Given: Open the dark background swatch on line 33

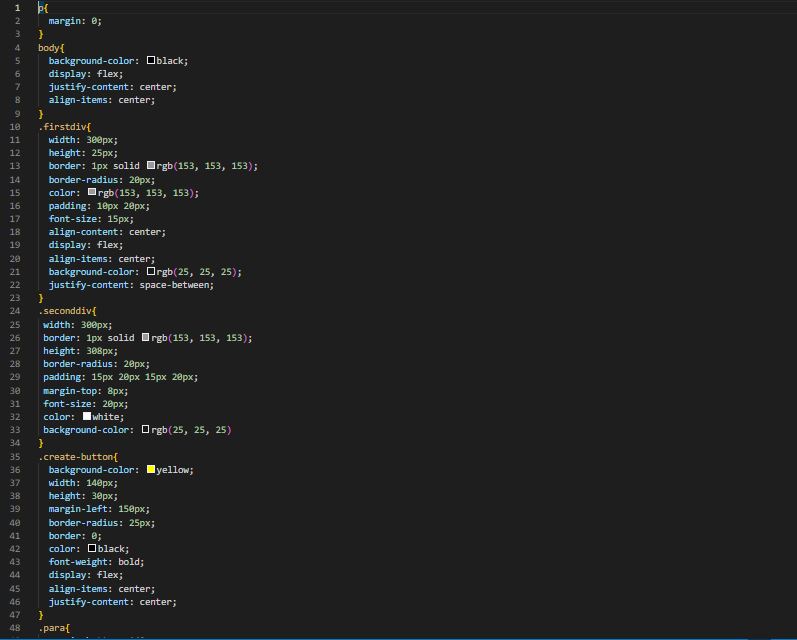Looking at the screenshot, I should (145, 429).
